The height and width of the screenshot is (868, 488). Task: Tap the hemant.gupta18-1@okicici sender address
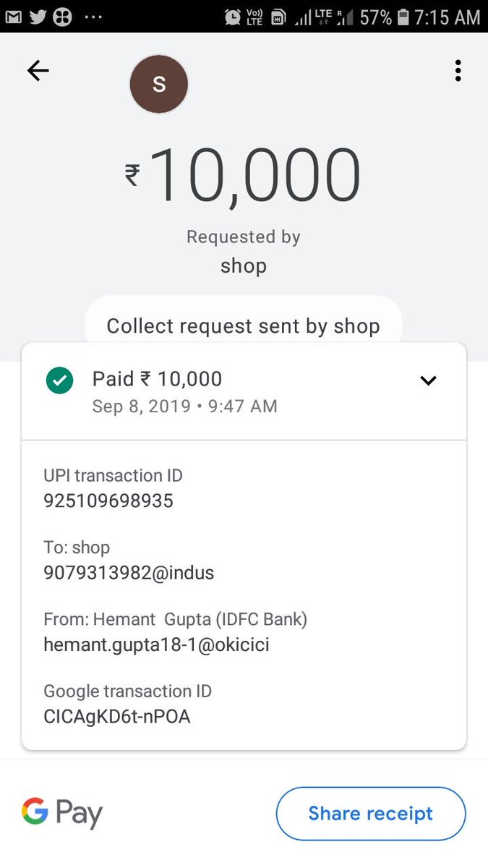[x=156, y=644]
